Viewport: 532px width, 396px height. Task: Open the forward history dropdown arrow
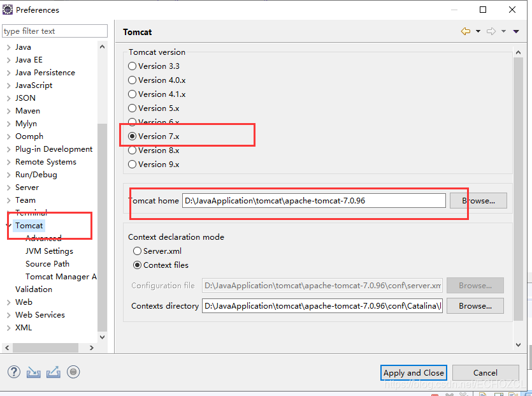[x=503, y=31]
